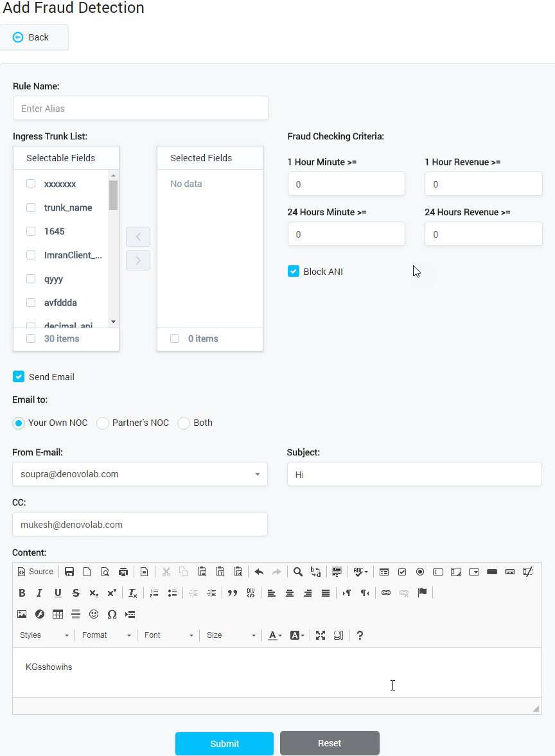The width and height of the screenshot is (555, 756).
Task: Toggle the Send Email checkbox
Action: coord(19,377)
